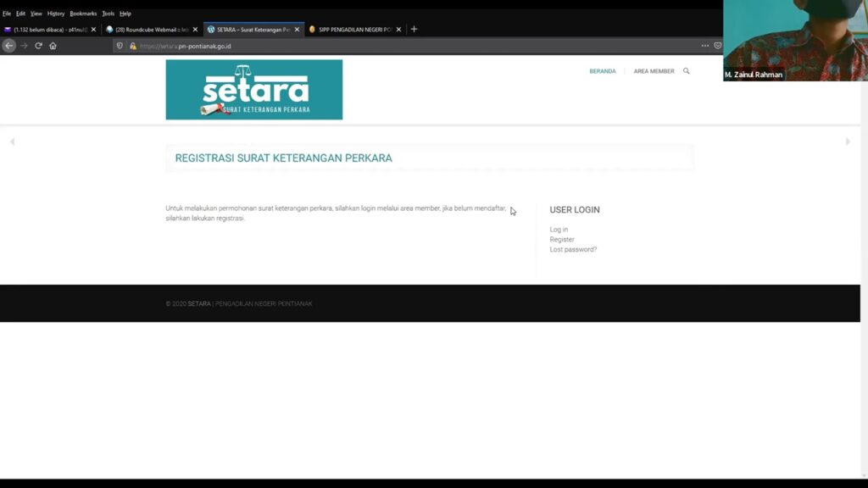
Task: Open the search icon in site navigation
Action: tap(687, 71)
